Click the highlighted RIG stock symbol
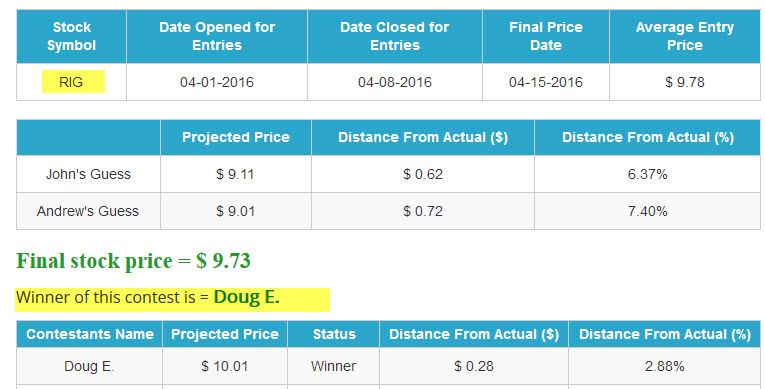Viewport: 765px width, 389px height. 73,82
